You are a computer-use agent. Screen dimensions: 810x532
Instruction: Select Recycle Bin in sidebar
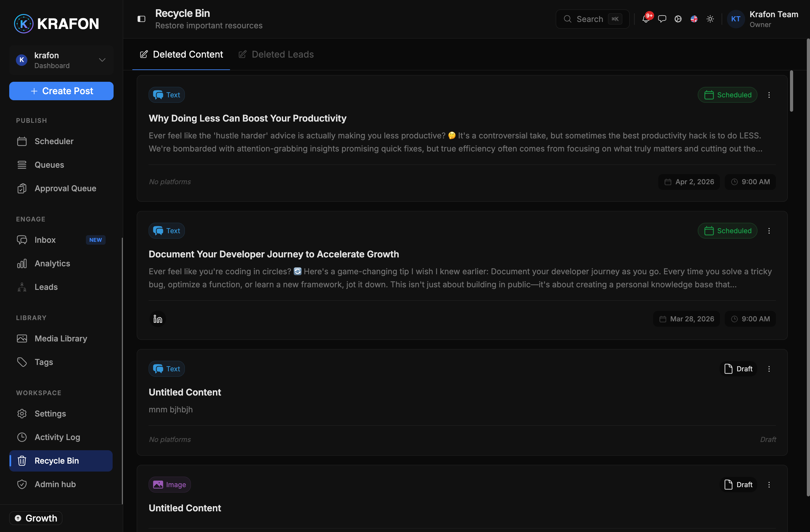pyautogui.click(x=61, y=461)
